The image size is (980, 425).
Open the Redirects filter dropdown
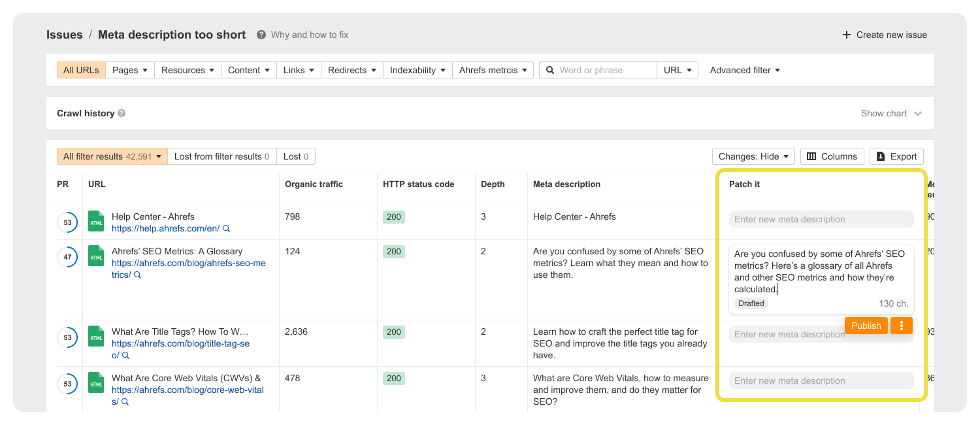[351, 69]
